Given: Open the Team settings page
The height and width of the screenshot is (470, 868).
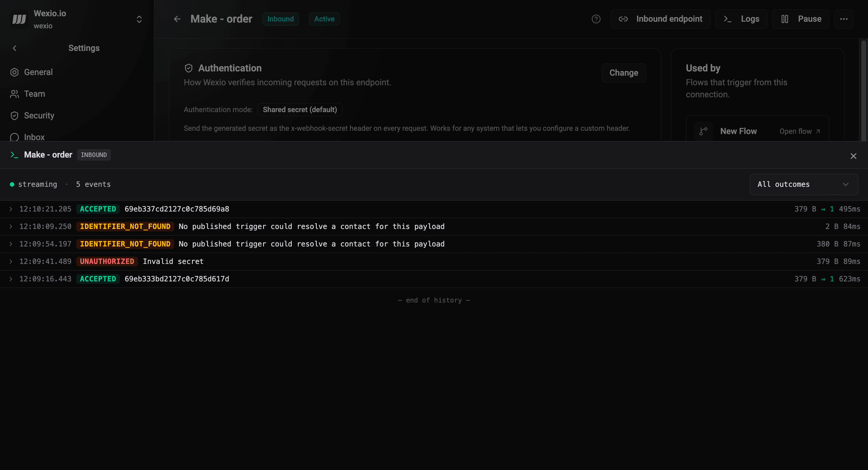Looking at the screenshot, I should coord(34,94).
